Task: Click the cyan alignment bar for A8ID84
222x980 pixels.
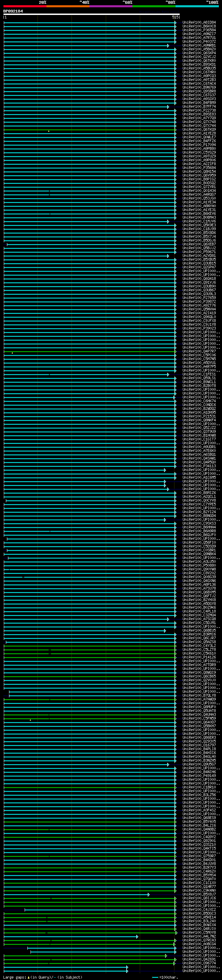Action: coord(89,23)
